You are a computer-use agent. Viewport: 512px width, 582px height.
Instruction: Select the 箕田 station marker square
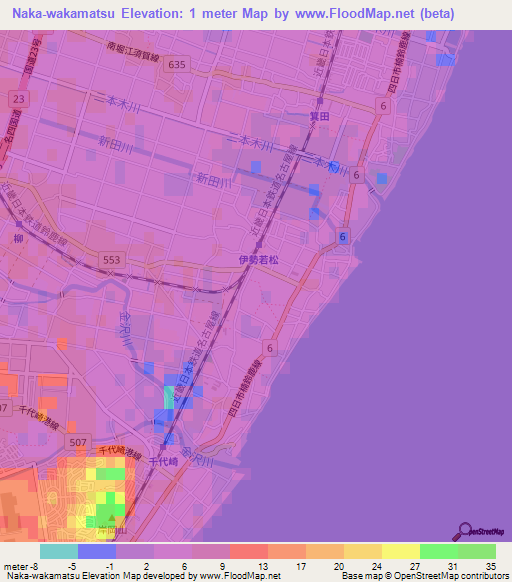click(x=320, y=101)
